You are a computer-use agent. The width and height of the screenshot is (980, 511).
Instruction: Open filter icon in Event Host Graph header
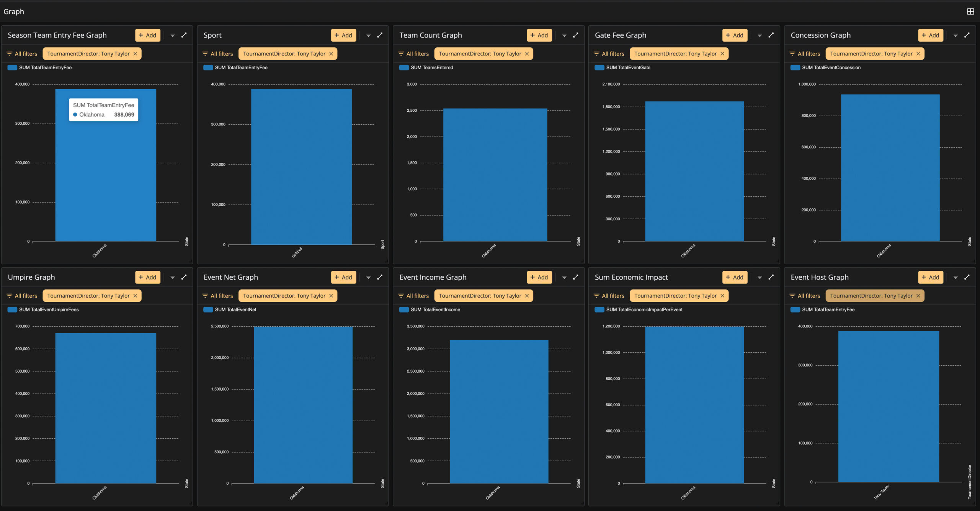pyautogui.click(x=955, y=277)
